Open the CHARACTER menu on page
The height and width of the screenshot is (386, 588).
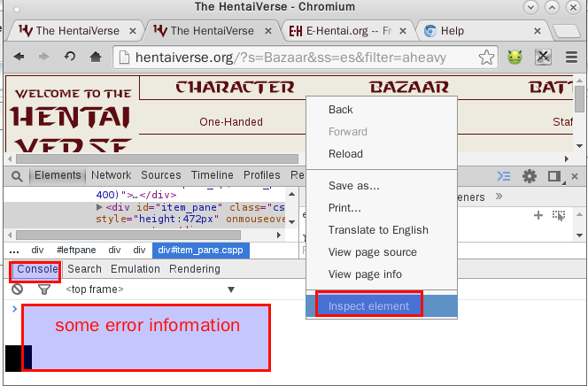236,88
